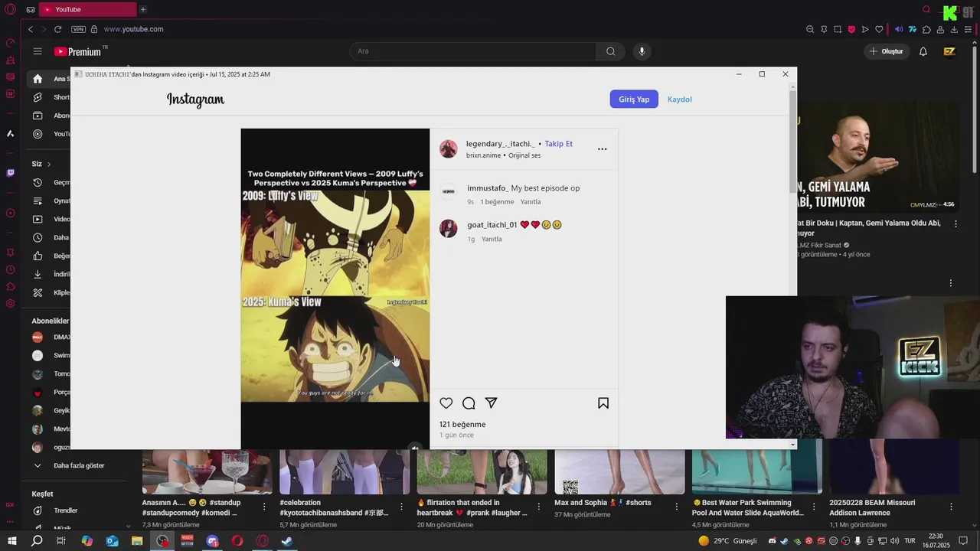Click the 'Oluştur' create button
Screen dimensions: 980x551
[x=886, y=51]
